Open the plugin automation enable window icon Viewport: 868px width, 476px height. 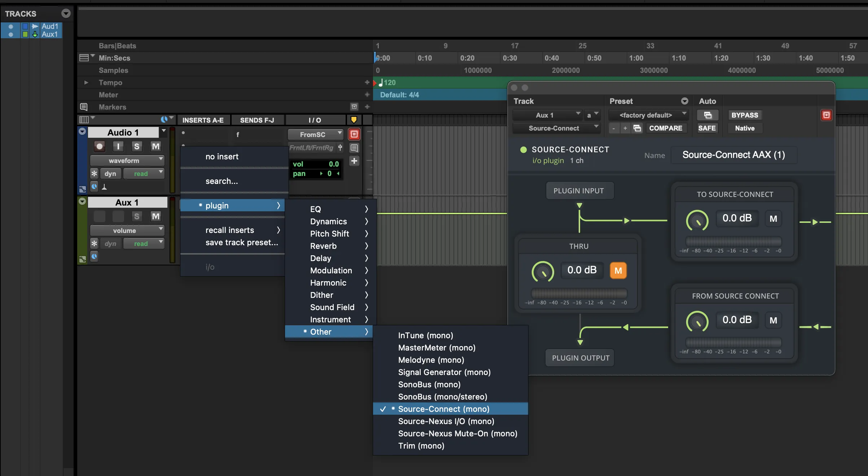coord(708,115)
